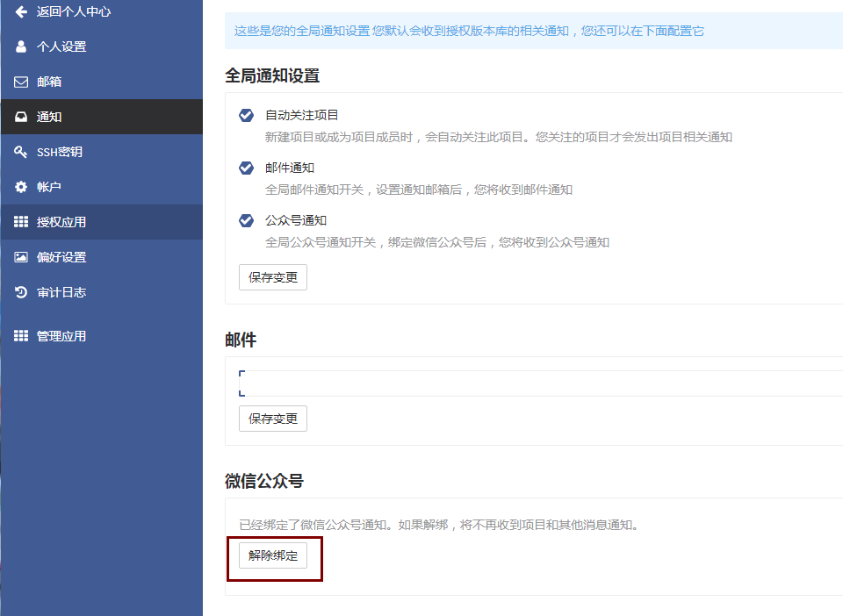Uncheck the 邮件通知 checkbox
This screenshot has width=843, height=616.
click(247, 168)
